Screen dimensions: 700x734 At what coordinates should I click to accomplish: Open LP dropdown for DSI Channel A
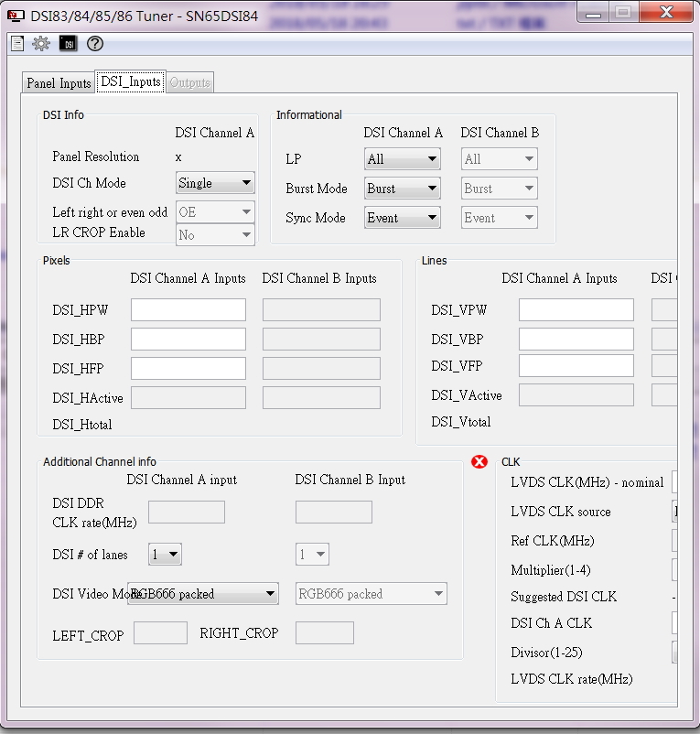tap(403, 158)
